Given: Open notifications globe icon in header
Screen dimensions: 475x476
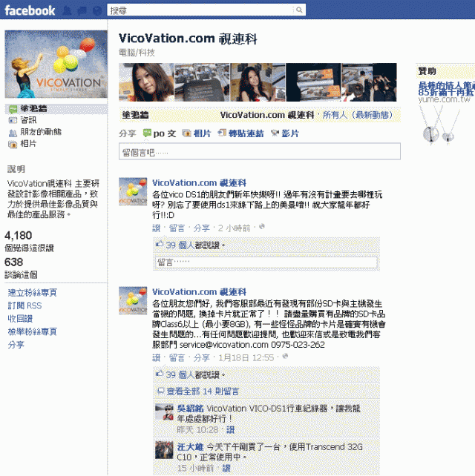Looking at the screenshot, I should click(97, 11).
